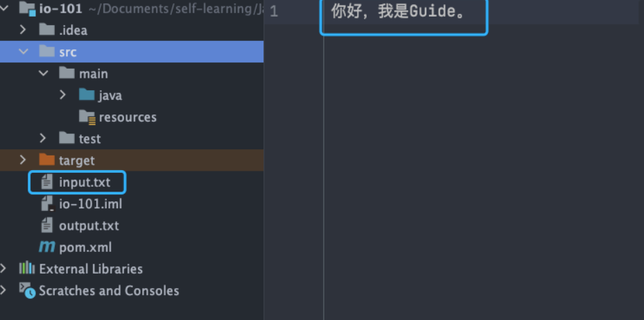The image size is (644, 320).
Task: Expand the .idea folder
Action: (24, 30)
